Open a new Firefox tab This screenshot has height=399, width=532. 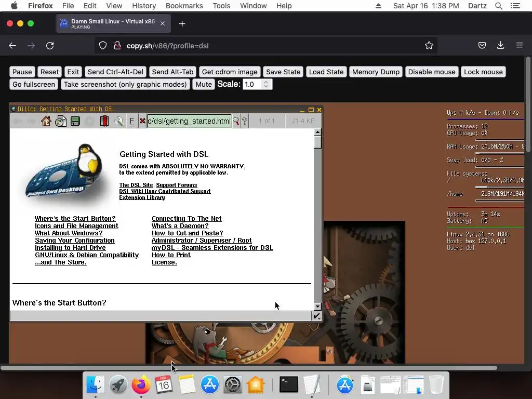[x=182, y=24]
